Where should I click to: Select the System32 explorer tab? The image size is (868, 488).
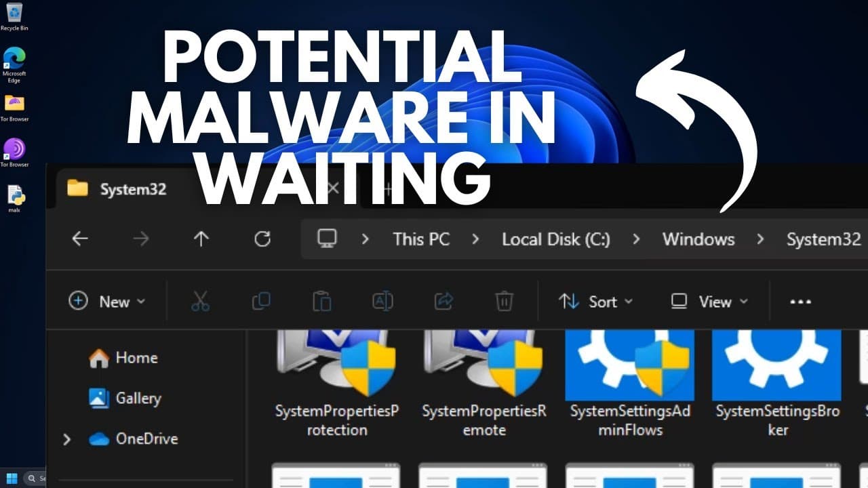pyautogui.click(x=133, y=189)
